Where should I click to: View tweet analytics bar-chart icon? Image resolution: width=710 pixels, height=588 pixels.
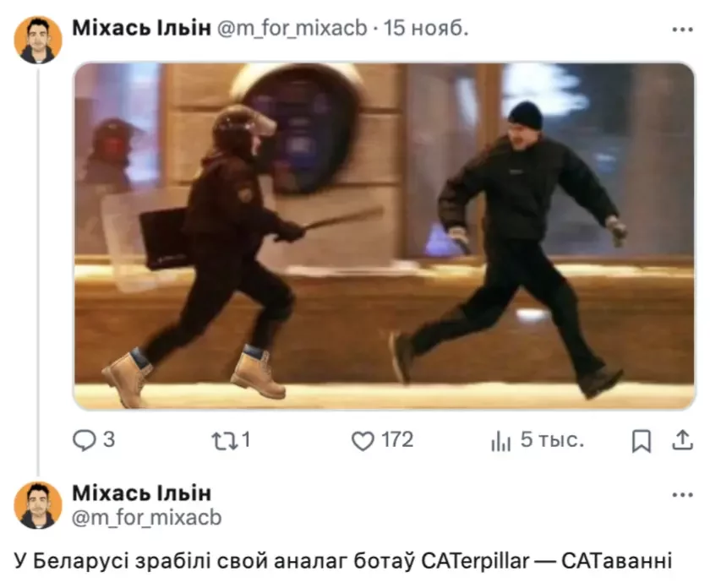(x=500, y=441)
